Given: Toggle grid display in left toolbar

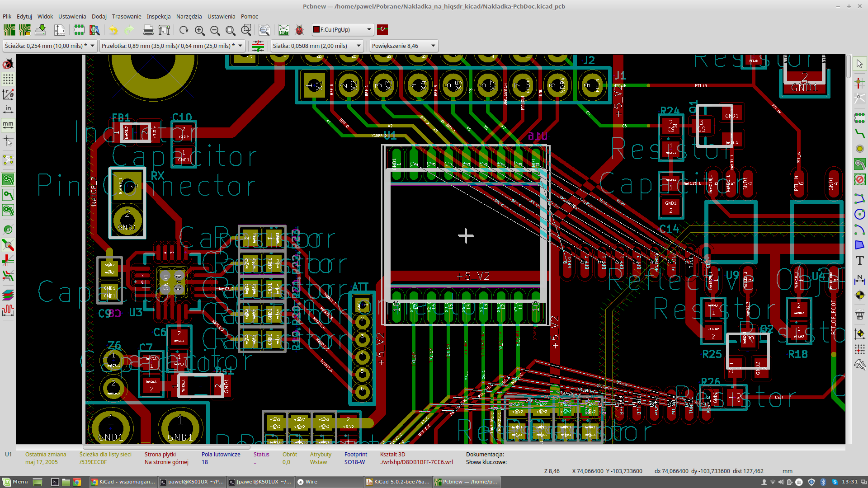Looking at the screenshot, I should pos(8,80).
